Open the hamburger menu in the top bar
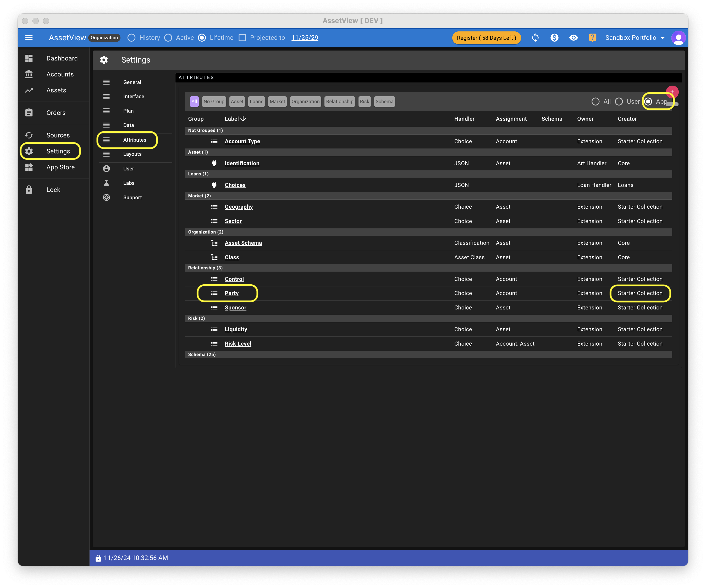This screenshot has width=706, height=588. tap(29, 38)
